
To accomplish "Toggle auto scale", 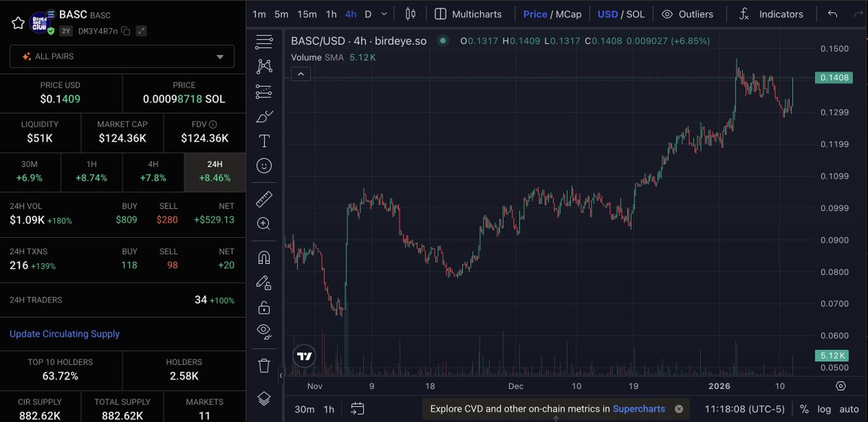I will pyautogui.click(x=850, y=409).
